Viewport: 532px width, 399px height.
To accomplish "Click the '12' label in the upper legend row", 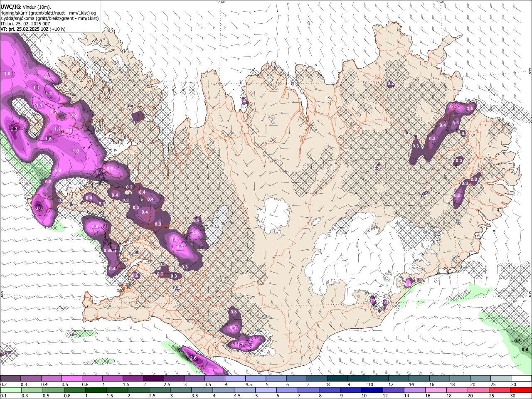I will click(391, 384).
